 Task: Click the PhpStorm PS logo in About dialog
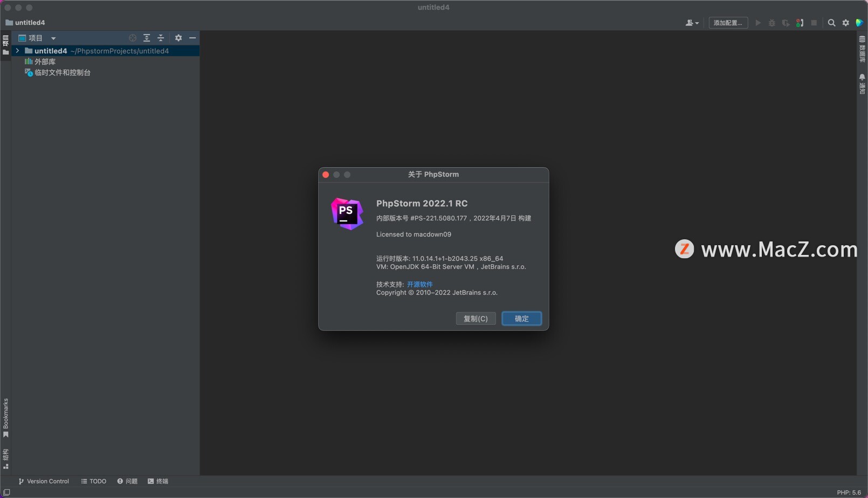click(x=347, y=213)
